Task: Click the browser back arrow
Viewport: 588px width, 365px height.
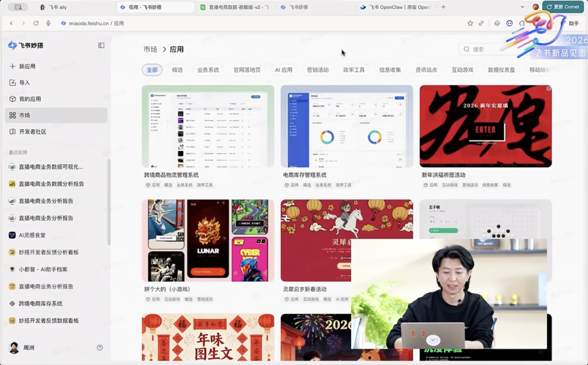Action: (11, 23)
